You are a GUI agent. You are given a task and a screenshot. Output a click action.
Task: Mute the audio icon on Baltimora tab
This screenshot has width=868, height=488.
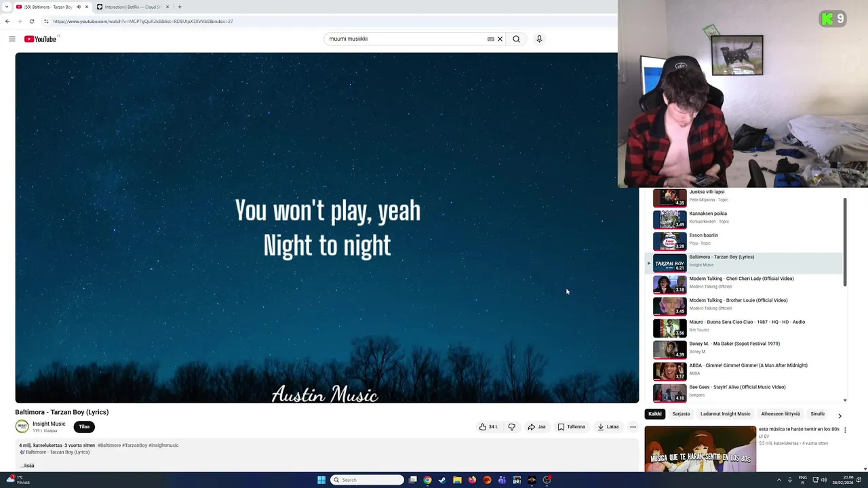pos(79,7)
